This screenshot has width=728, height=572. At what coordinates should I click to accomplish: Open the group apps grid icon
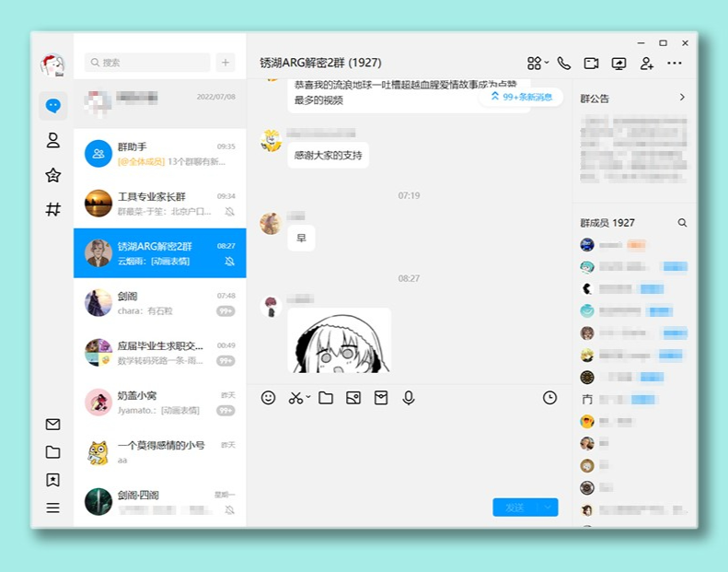pos(535,64)
